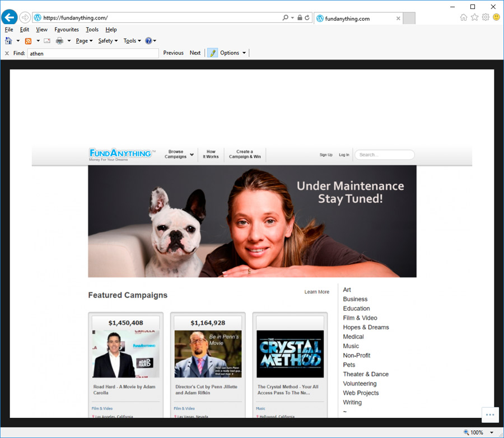Click the magnifier search icon in address bar

[285, 18]
